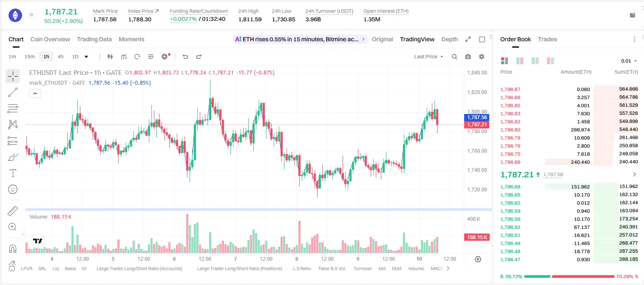Collapse the indicator legend chevron
The width and height of the screenshot is (644, 285).
pyautogui.click(x=35, y=94)
